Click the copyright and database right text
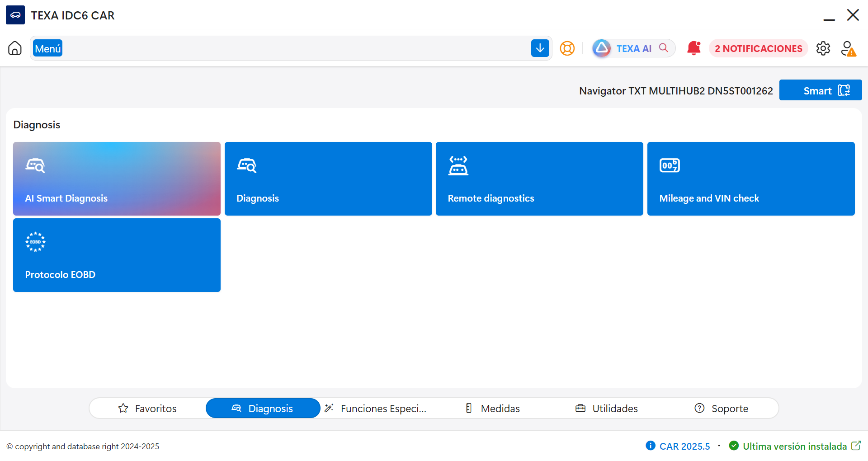 click(x=83, y=447)
